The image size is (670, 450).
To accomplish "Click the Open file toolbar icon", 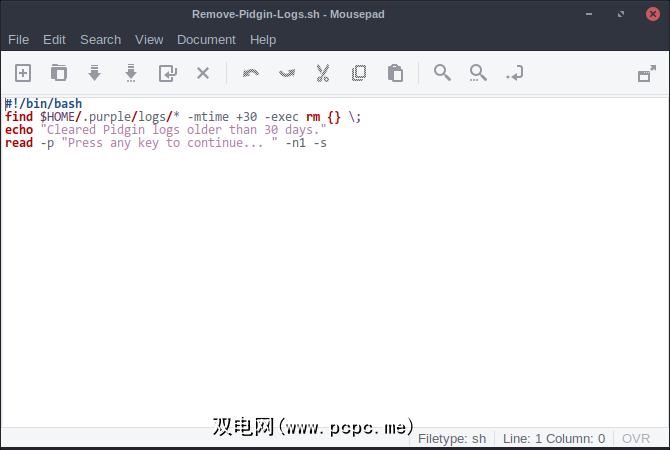I will point(59,73).
